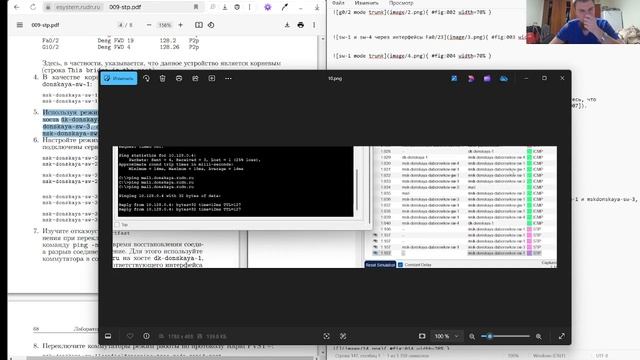
Task: Mark image as favorite with heart icon
Action: pos(130,336)
